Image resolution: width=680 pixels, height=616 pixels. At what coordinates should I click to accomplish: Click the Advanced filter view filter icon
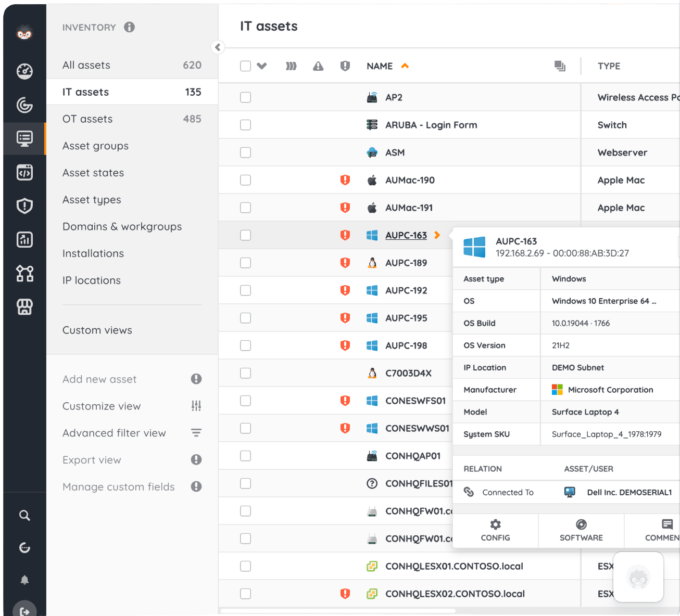point(196,433)
